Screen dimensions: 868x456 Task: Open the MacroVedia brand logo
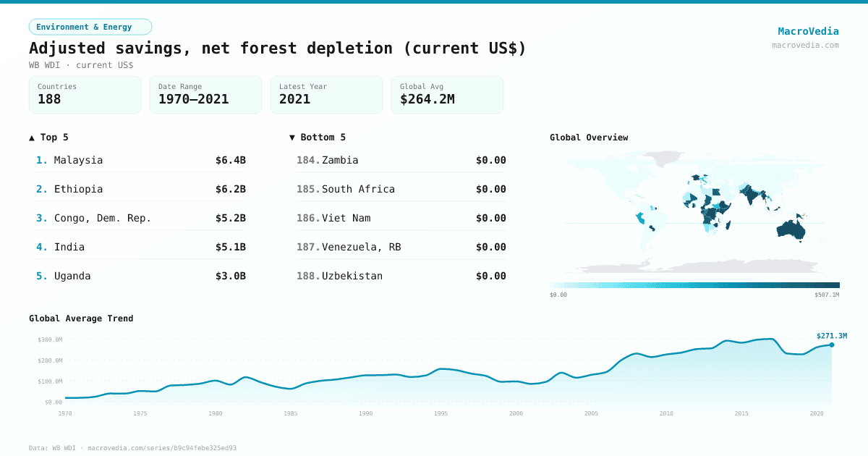808,31
